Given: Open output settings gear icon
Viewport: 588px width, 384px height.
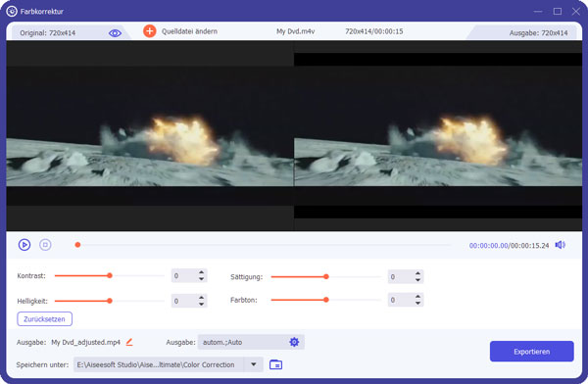Looking at the screenshot, I should point(294,342).
